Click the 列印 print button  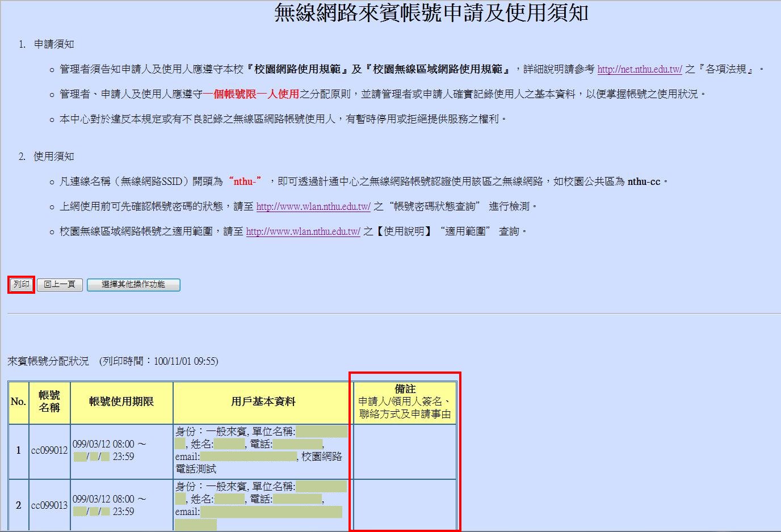point(22,284)
